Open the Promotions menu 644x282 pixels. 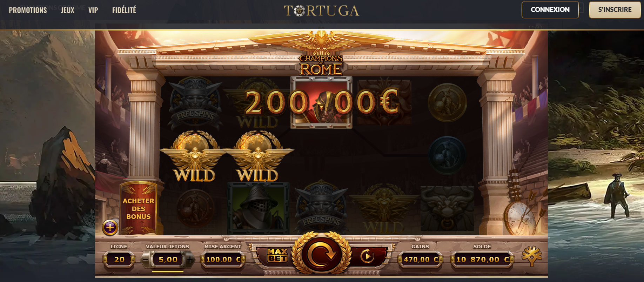(x=28, y=10)
